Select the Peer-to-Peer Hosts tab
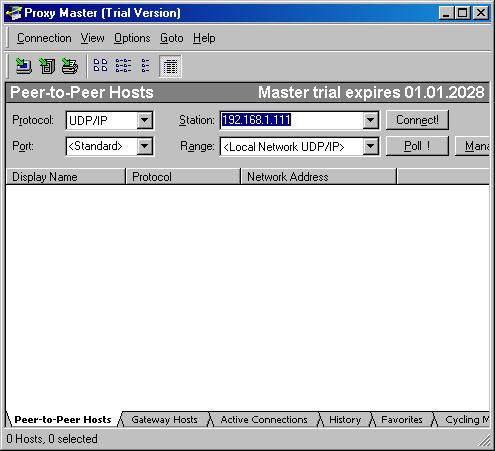 point(63,419)
